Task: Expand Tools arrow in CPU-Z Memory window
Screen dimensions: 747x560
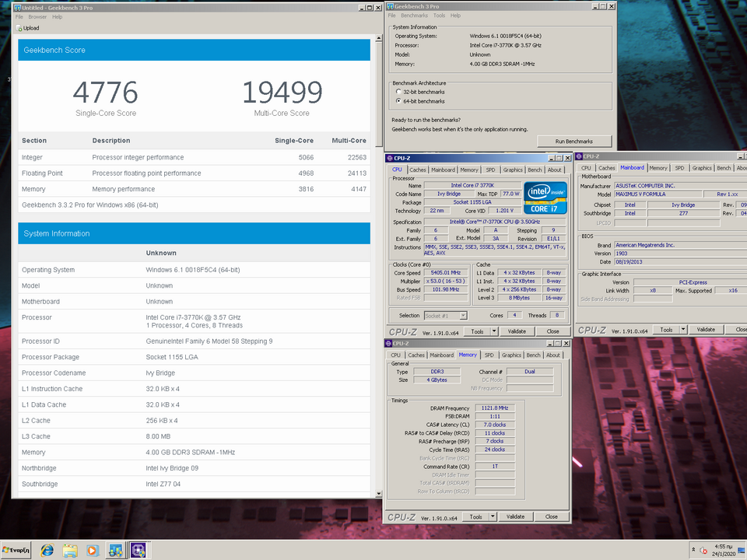Action: (493, 516)
